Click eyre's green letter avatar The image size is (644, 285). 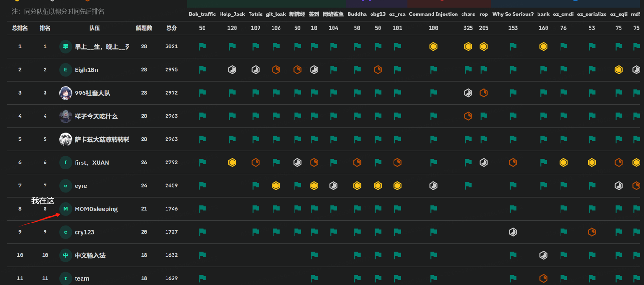pyautogui.click(x=66, y=186)
